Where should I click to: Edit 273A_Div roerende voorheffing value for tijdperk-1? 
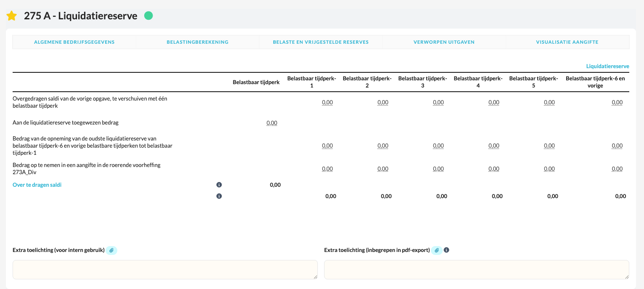327,169
